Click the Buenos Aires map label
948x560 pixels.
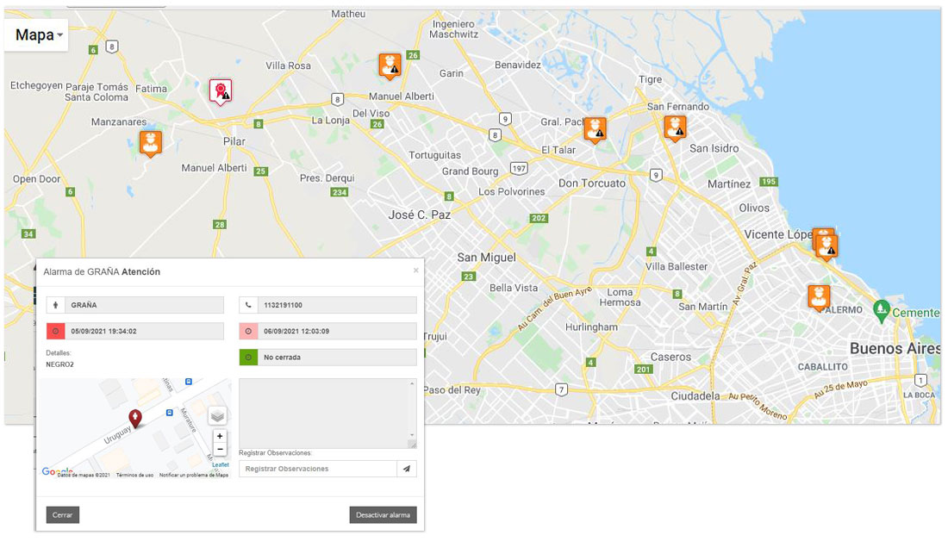click(895, 349)
